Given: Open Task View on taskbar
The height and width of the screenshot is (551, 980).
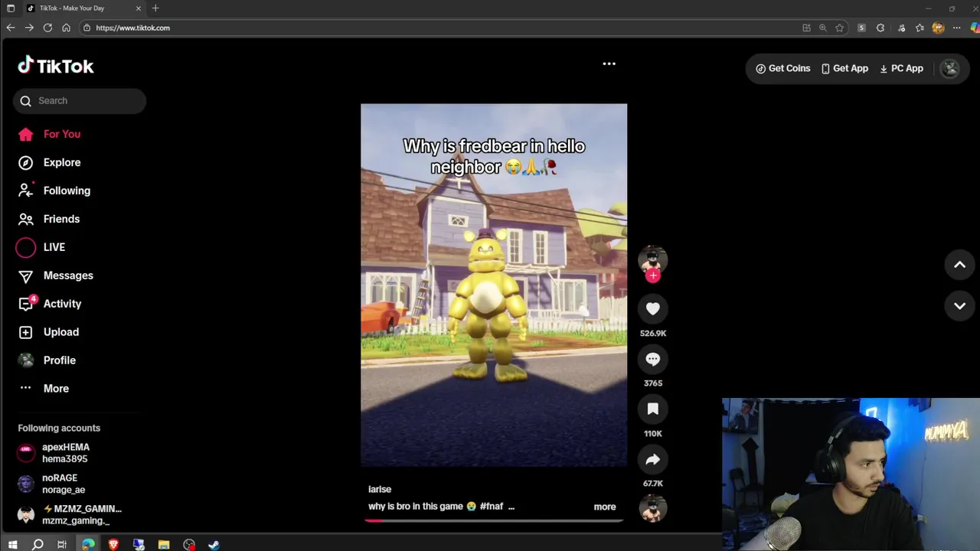Looking at the screenshot, I should click(62, 545).
